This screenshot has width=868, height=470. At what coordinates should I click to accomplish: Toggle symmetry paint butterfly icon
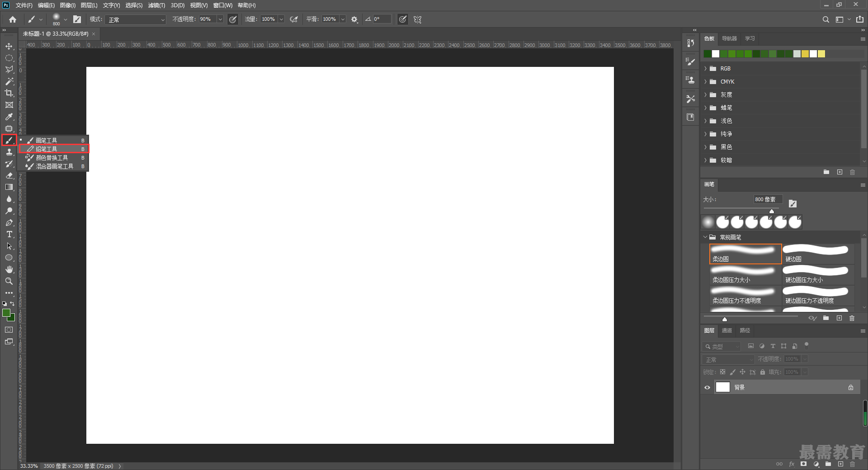pos(417,19)
